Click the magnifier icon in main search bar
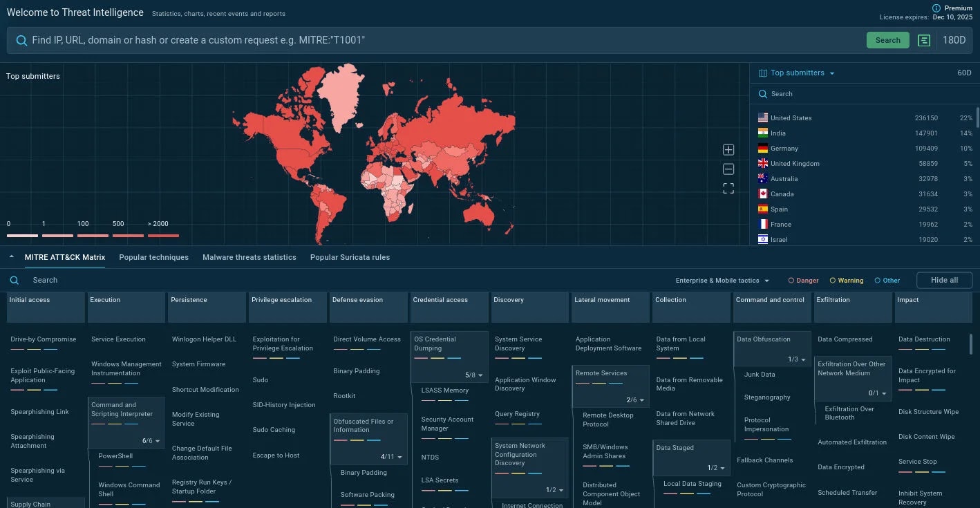This screenshot has width=980, height=508. pos(21,41)
